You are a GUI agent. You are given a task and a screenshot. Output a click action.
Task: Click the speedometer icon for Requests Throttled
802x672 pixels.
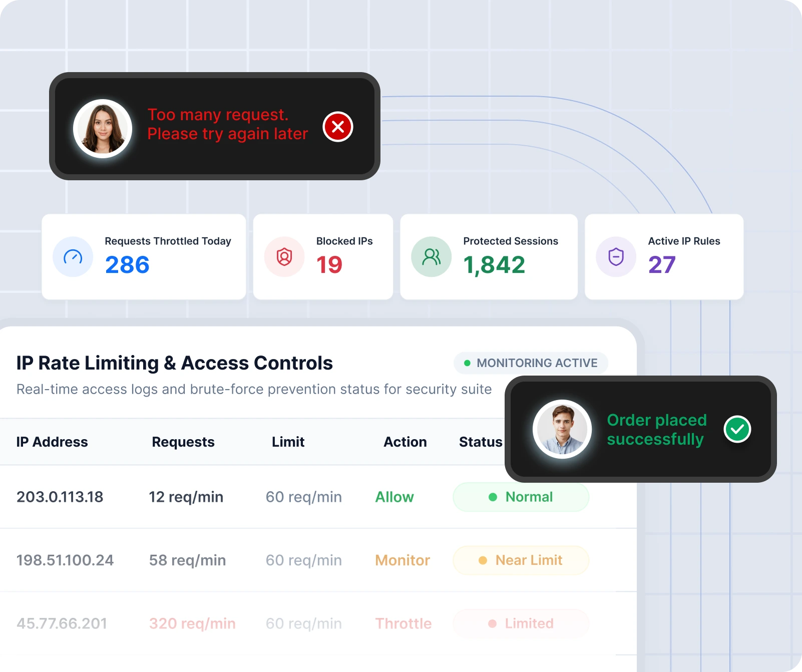tap(73, 257)
